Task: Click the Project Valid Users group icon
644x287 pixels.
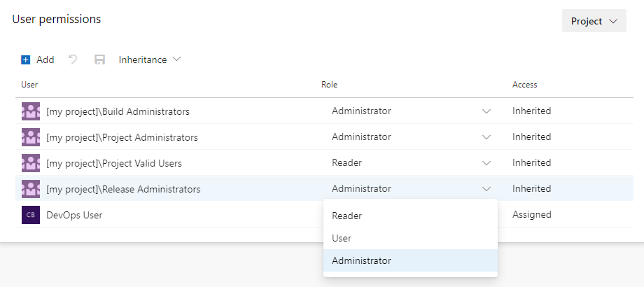Action: click(x=31, y=163)
